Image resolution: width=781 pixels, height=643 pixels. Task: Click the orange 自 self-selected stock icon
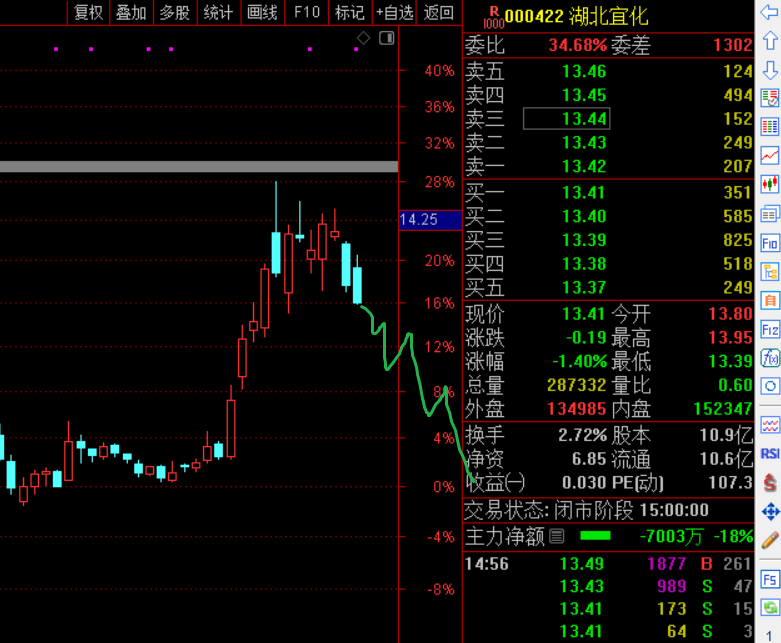(770, 301)
